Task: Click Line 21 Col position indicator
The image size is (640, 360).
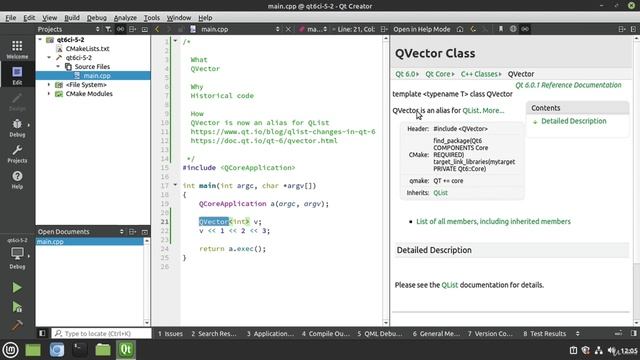Action: 356,29
